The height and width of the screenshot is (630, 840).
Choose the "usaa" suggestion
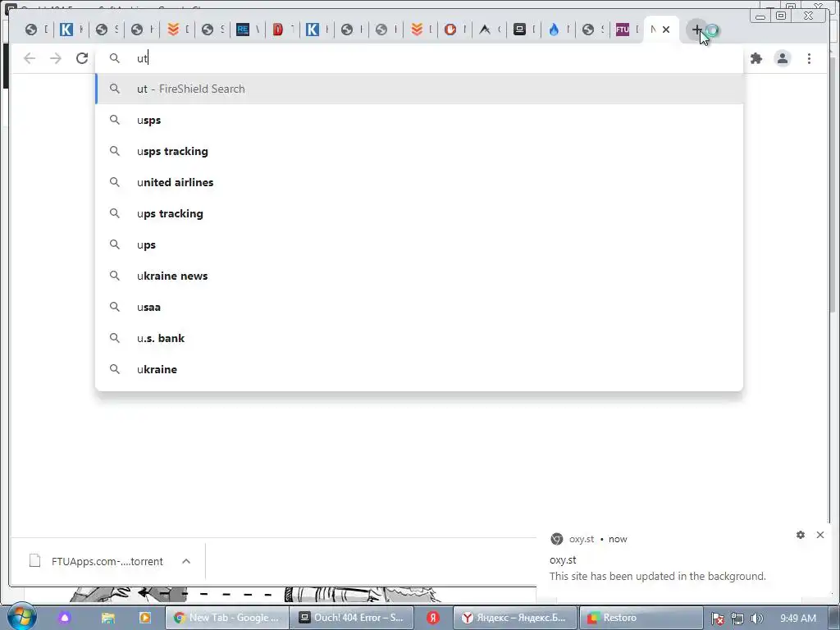(419, 307)
